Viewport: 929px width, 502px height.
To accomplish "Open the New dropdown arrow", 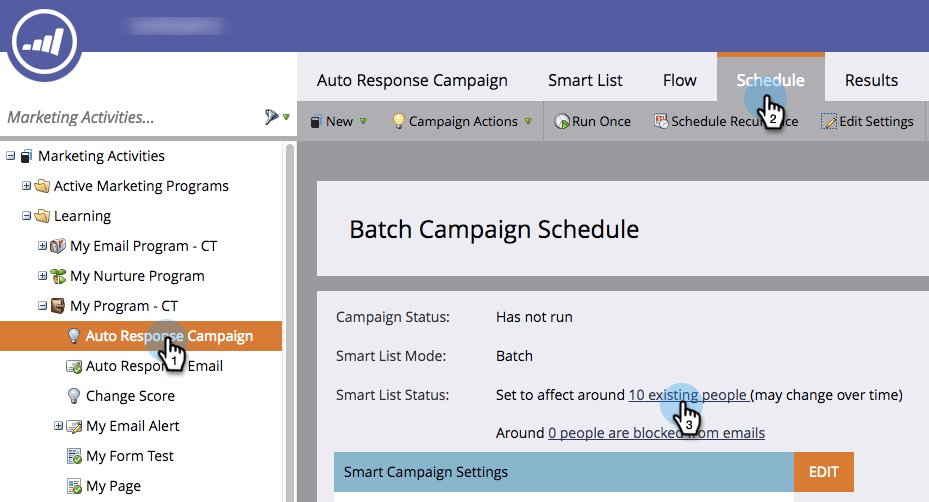I will pos(363,121).
